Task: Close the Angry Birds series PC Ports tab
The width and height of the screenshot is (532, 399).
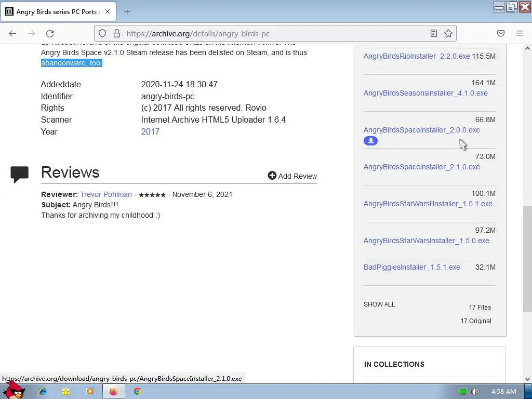Action: point(108,11)
